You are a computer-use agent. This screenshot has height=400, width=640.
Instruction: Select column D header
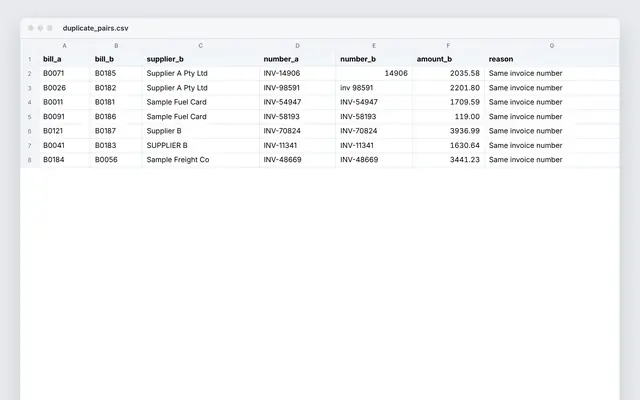[297, 46]
